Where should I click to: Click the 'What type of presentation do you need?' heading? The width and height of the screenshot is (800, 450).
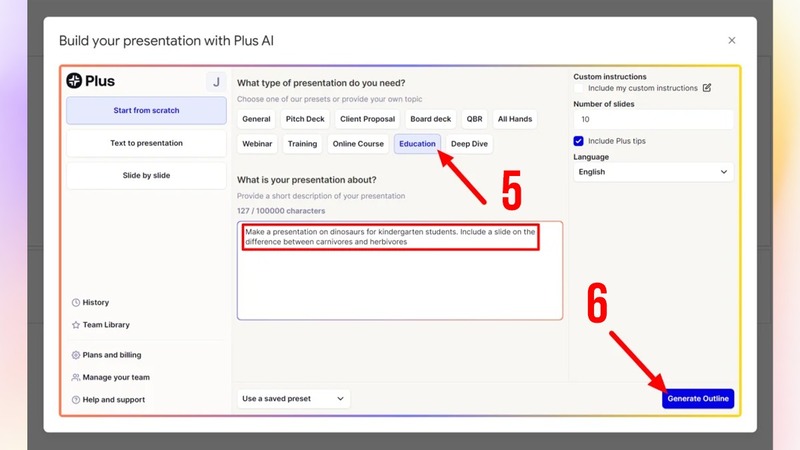tap(321, 83)
